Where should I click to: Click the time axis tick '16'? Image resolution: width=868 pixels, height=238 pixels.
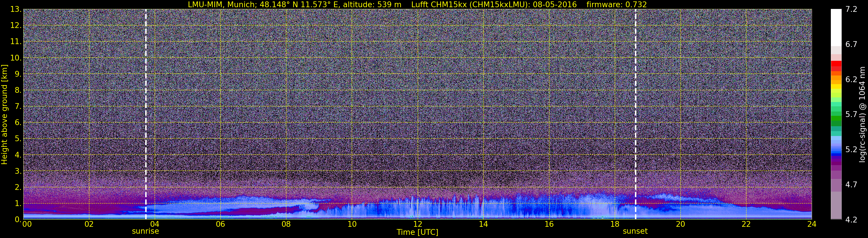pyautogui.click(x=549, y=224)
